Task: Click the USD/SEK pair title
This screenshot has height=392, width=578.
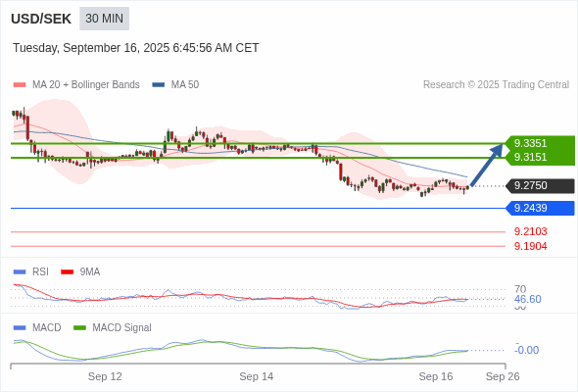Action: 41,19
